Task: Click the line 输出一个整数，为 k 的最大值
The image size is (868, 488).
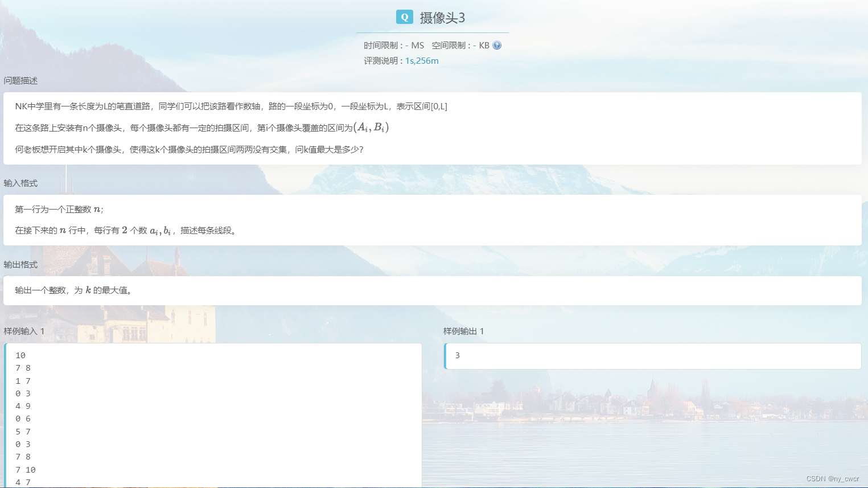Action: point(75,290)
